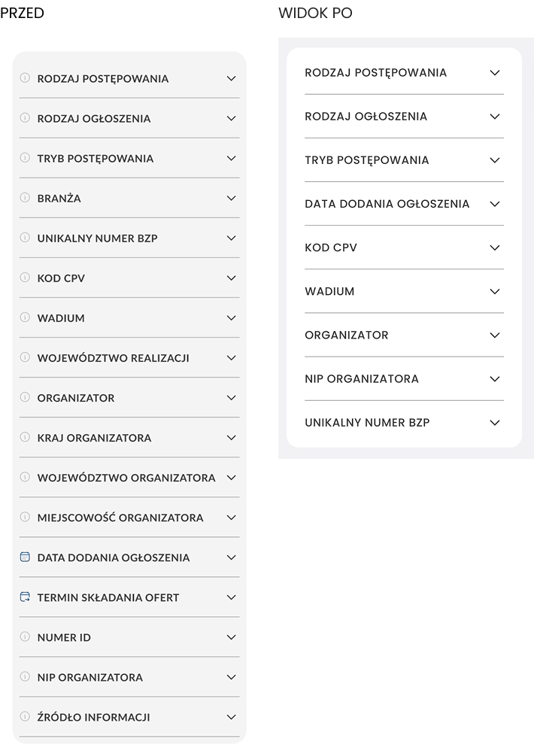Image resolution: width=534 pixels, height=756 pixels.
Task: Click the info icon next to MIEJSCOWOŚĆ ORGANIZATORA
Action: 25,517
